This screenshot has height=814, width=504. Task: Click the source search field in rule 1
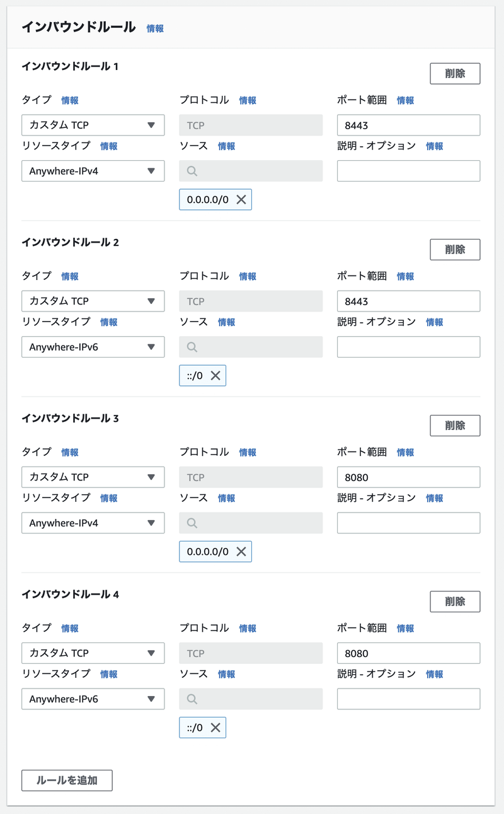(x=251, y=171)
